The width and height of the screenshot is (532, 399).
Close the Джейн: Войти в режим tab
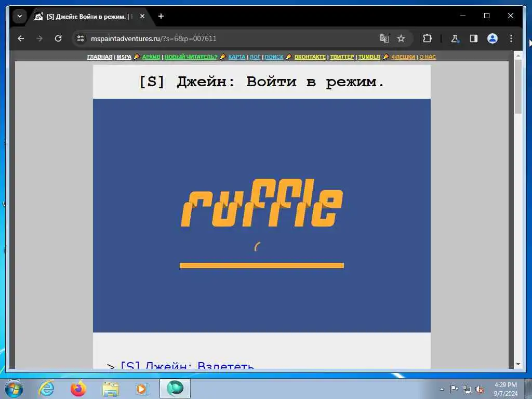pos(142,16)
